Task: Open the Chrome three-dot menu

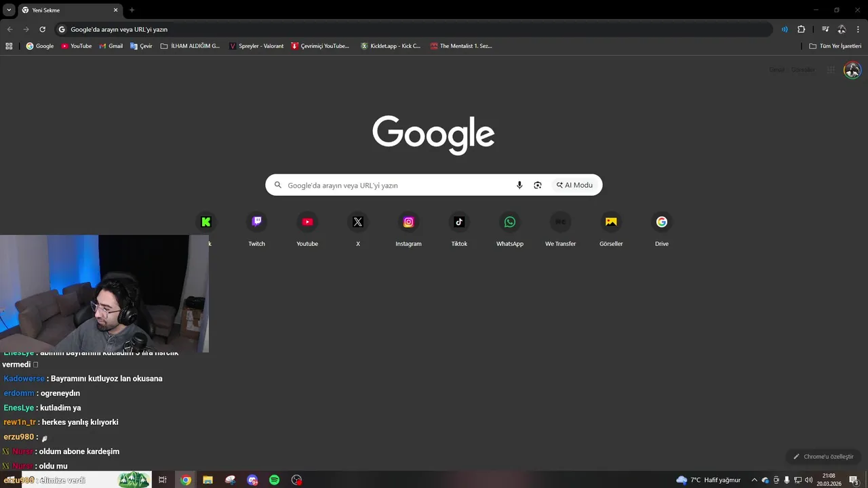Action: (859, 29)
